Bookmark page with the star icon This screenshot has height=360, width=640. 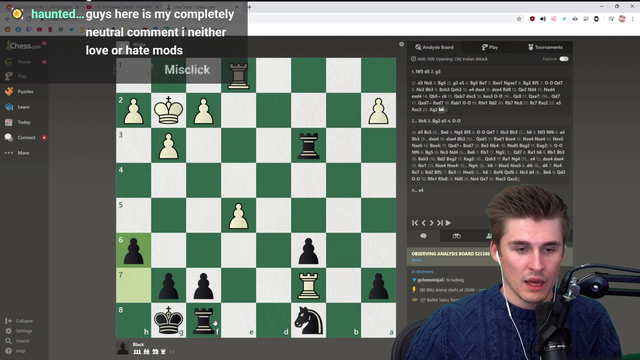click(519, 19)
